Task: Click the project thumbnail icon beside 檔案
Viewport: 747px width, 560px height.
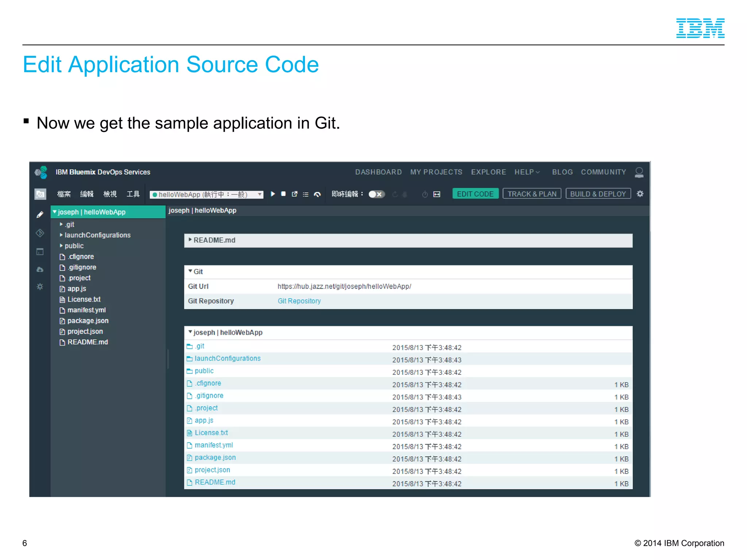Action: pos(40,194)
